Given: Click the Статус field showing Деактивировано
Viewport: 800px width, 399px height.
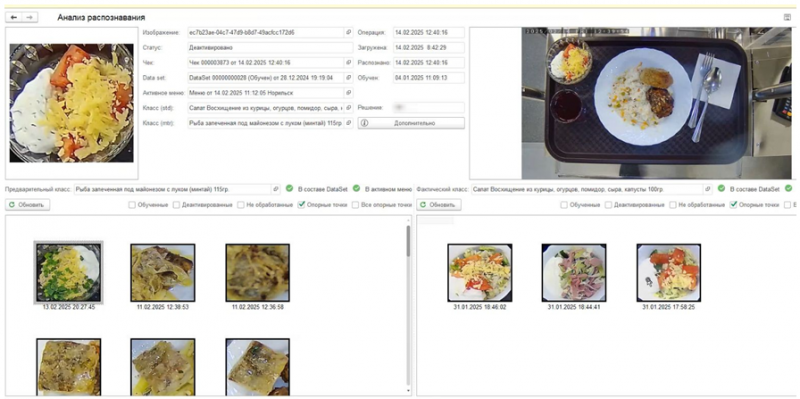Looking at the screenshot, I should [x=270, y=47].
